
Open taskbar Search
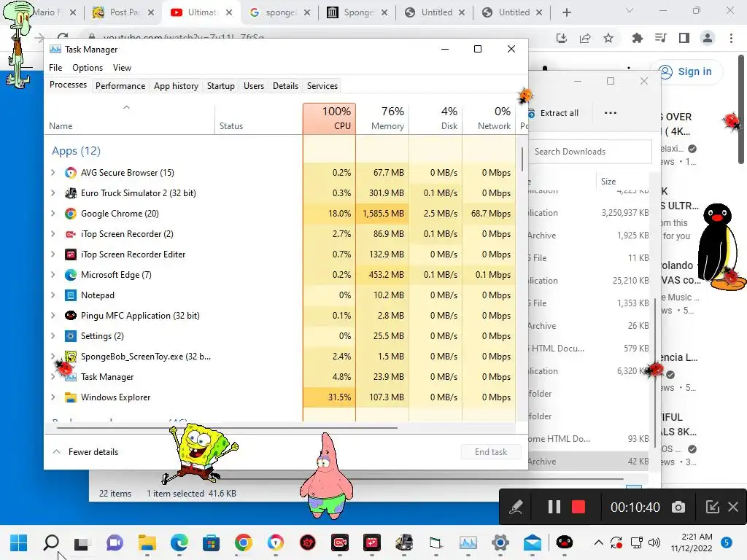pos(51,542)
